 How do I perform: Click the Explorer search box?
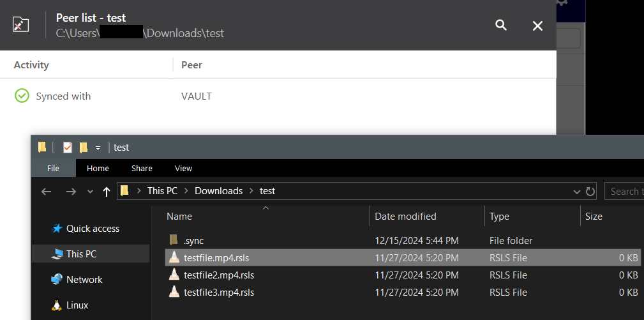pos(624,192)
